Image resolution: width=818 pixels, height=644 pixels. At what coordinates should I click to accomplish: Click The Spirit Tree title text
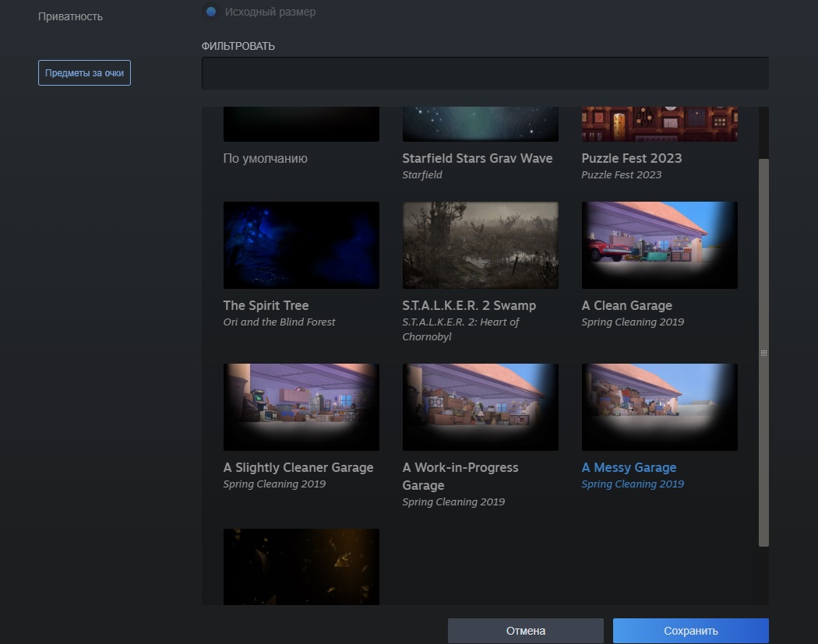266,305
